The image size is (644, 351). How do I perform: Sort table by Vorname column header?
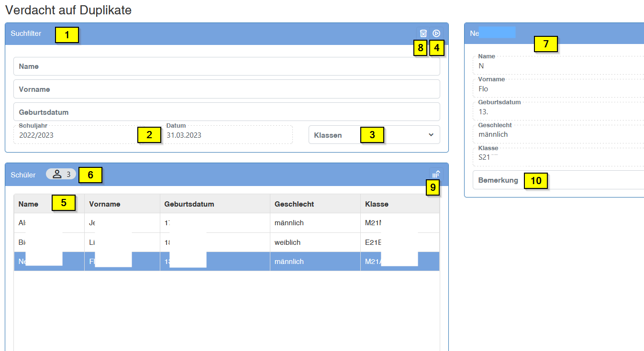(105, 204)
